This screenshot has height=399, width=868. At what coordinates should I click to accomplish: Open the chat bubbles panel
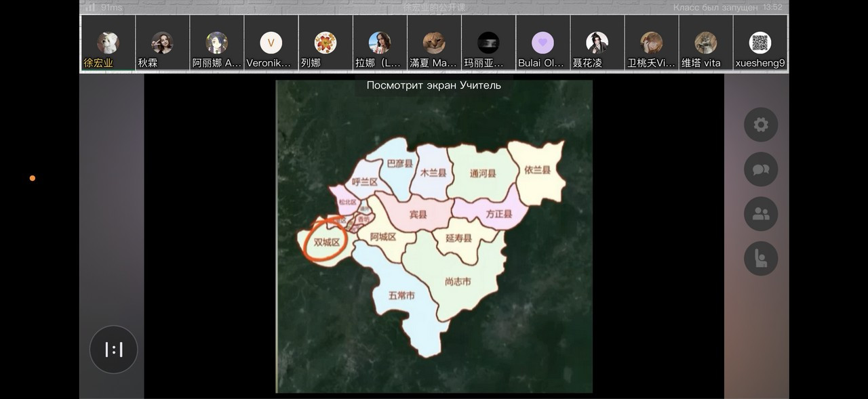pos(760,169)
